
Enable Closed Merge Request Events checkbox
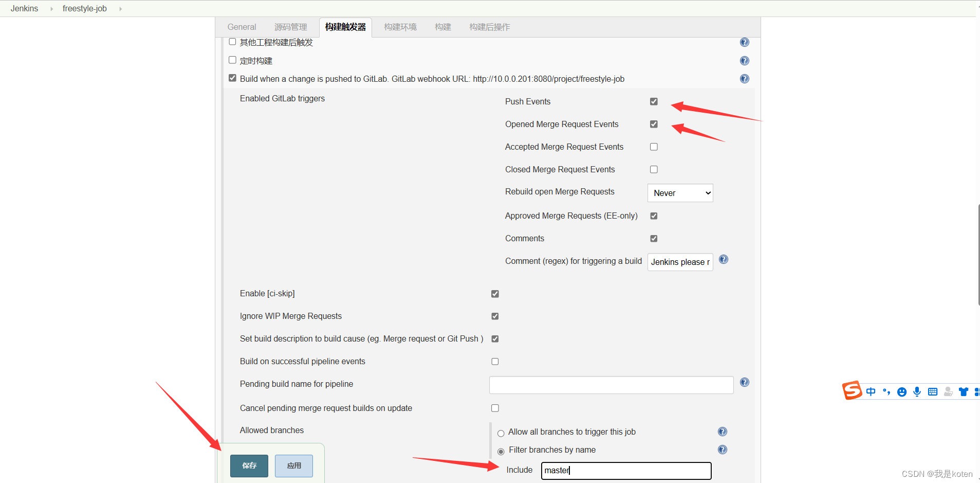tap(654, 169)
